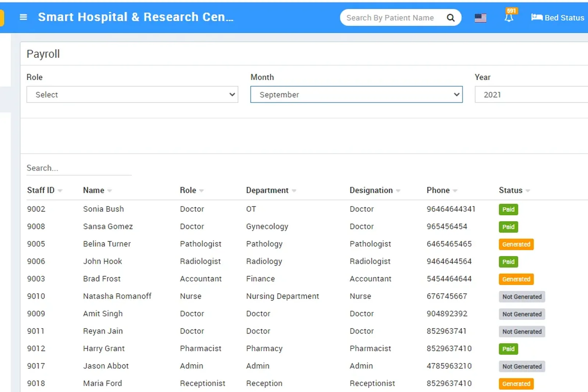Select the name John Hook
Viewport: 588px width, 392px height.
(x=103, y=261)
